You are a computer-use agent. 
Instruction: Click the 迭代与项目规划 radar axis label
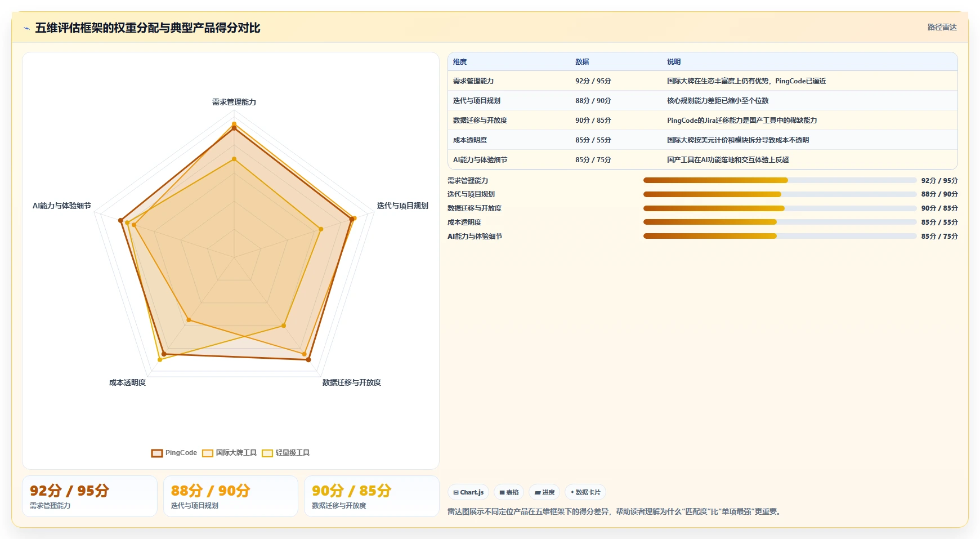point(402,206)
